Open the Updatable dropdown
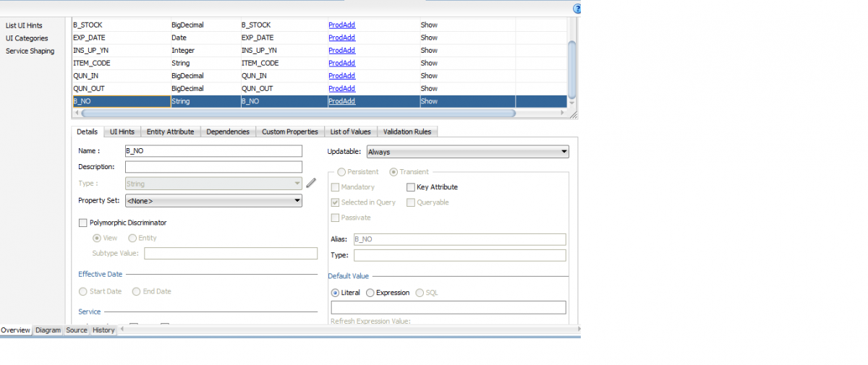This screenshot has width=868, height=365. coord(467,152)
